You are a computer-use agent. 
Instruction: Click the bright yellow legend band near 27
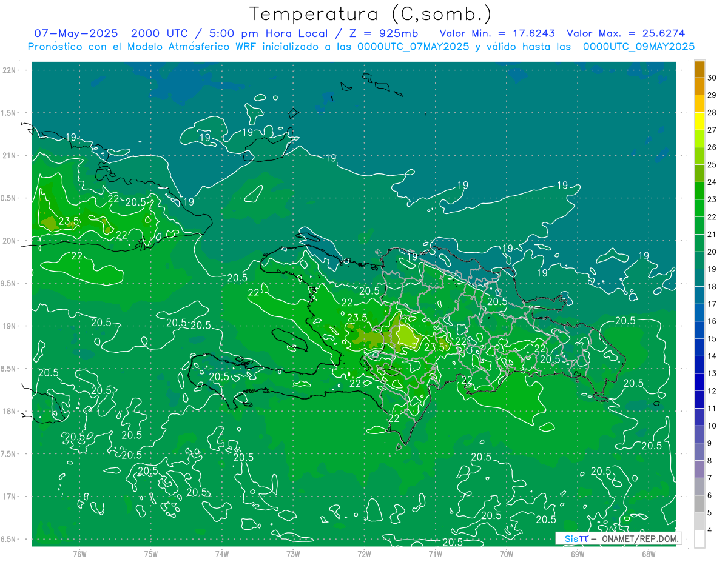tap(699, 121)
